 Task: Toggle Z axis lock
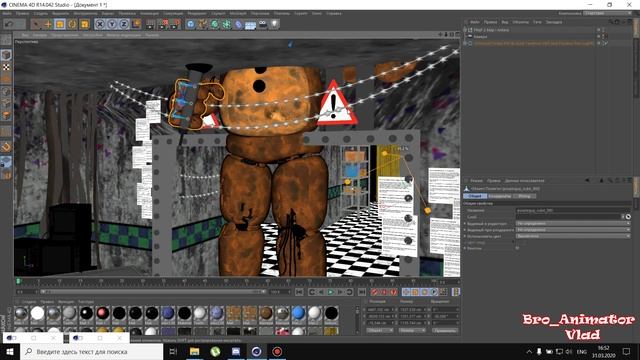(x=124, y=24)
